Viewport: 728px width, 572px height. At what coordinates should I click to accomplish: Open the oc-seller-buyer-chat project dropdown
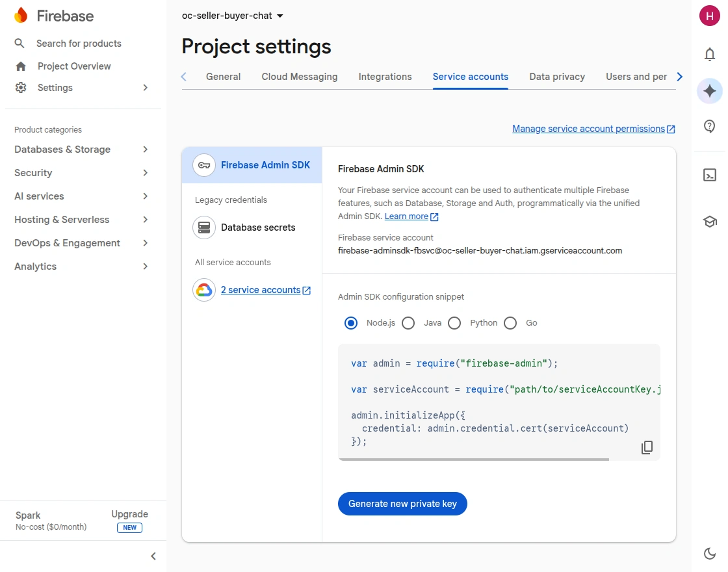(x=233, y=16)
